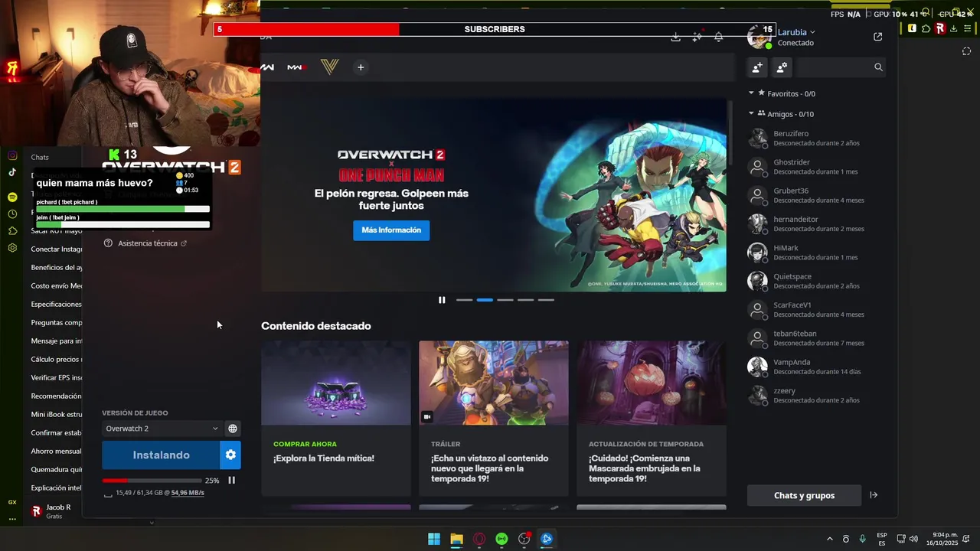Click the Más Información button
The image size is (980, 551).
pyautogui.click(x=391, y=230)
